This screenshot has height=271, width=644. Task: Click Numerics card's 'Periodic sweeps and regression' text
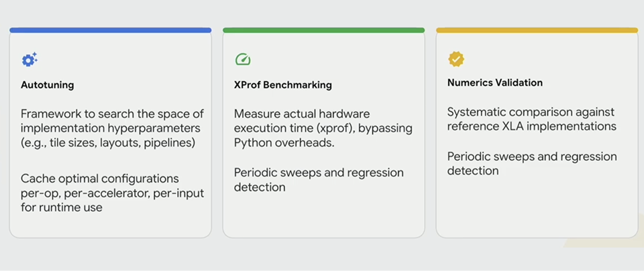click(532, 164)
